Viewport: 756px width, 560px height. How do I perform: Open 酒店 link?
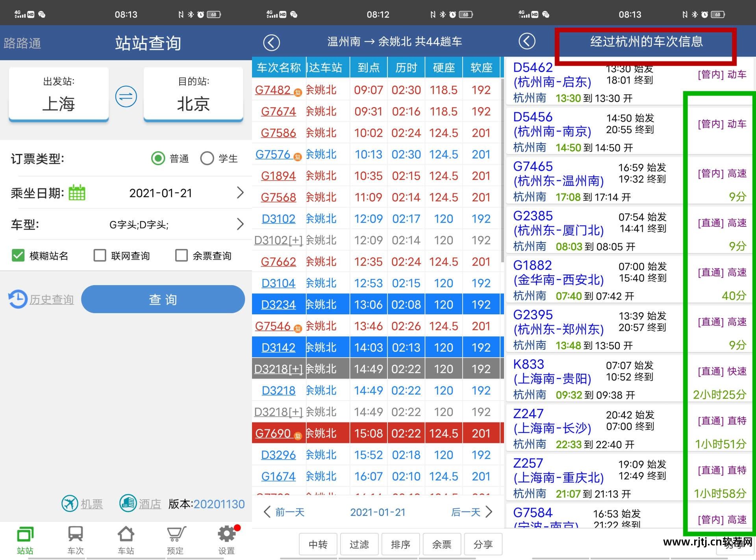pos(150,504)
